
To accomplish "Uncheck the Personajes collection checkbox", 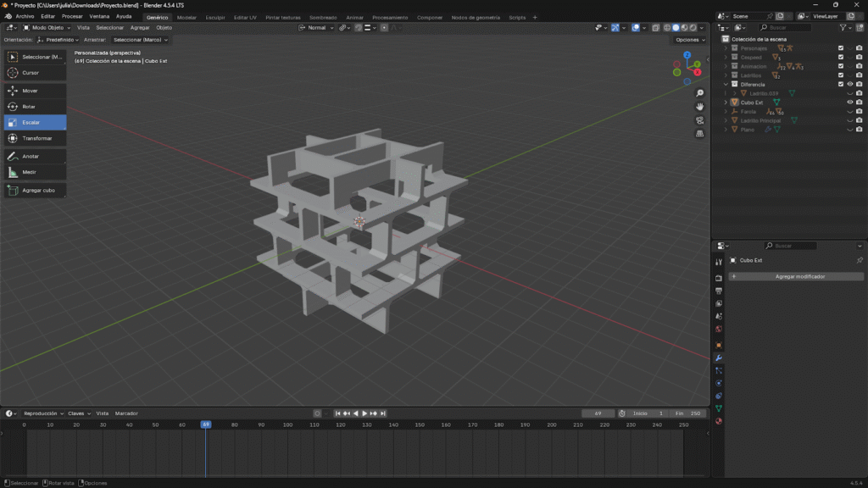I will [841, 48].
